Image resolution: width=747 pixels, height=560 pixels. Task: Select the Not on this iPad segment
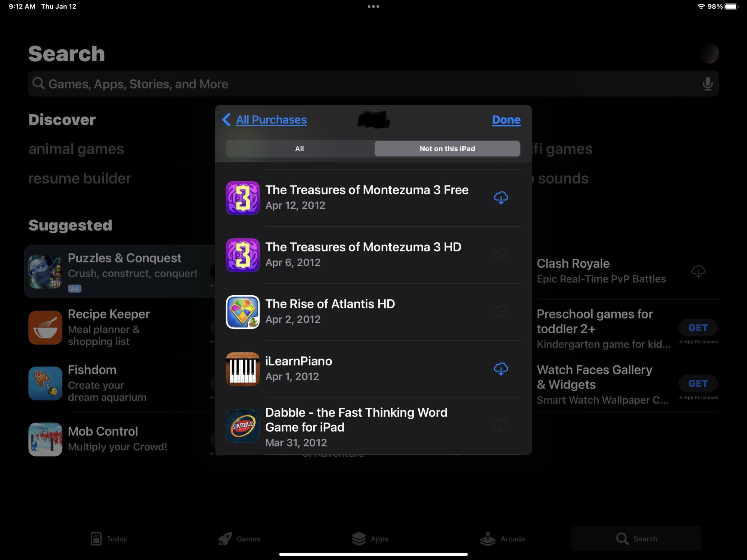pyautogui.click(x=447, y=149)
